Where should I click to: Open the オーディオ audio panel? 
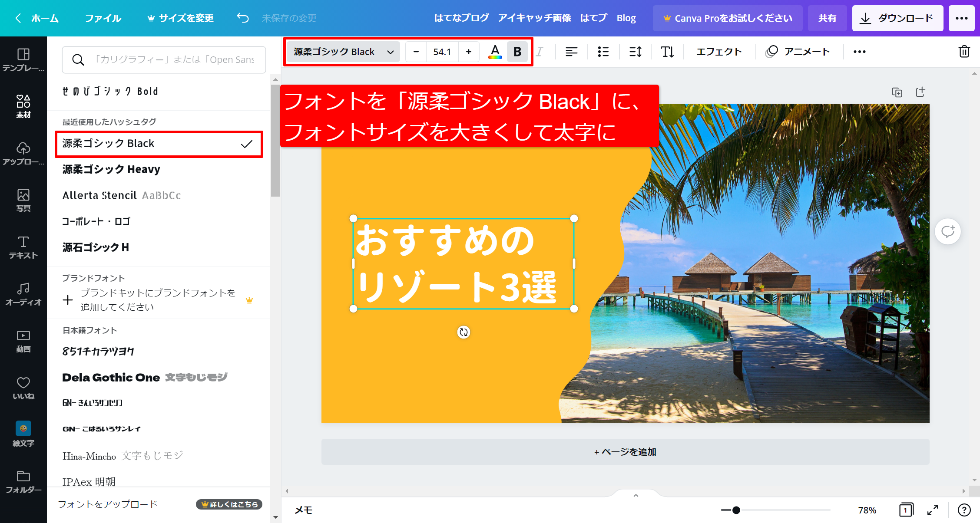[23, 294]
